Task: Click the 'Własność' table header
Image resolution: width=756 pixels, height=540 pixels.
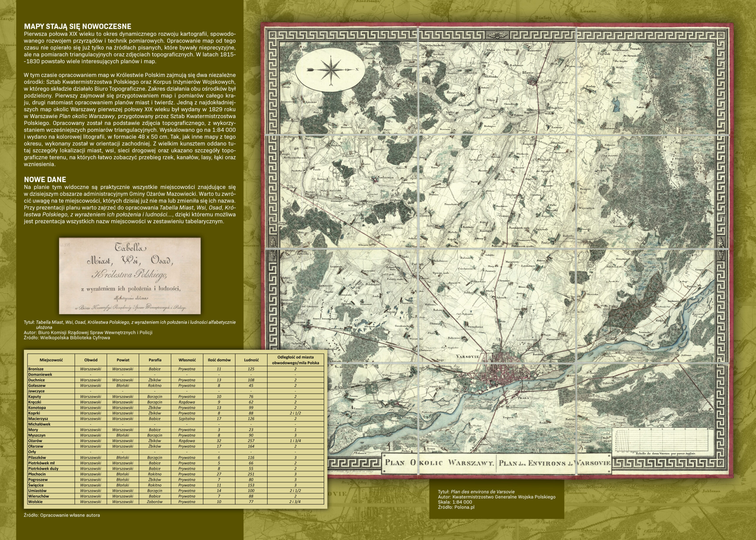Action: click(x=187, y=360)
